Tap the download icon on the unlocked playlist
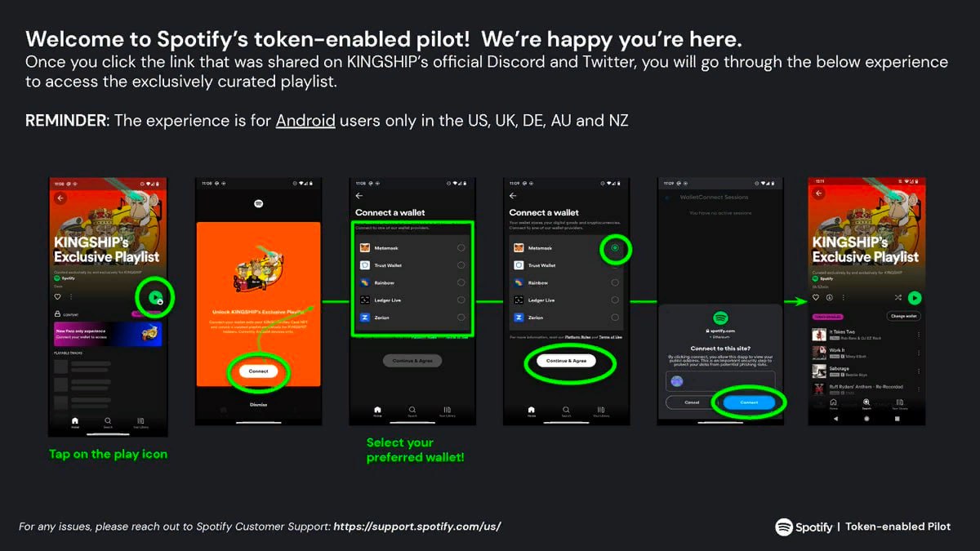 (830, 298)
